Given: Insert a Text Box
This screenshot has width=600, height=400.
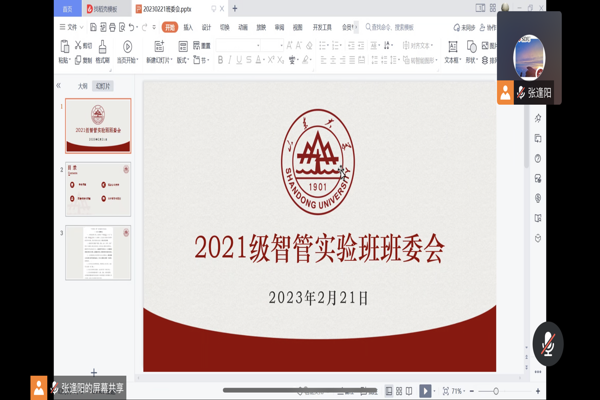Looking at the screenshot, I should tap(453, 47).
